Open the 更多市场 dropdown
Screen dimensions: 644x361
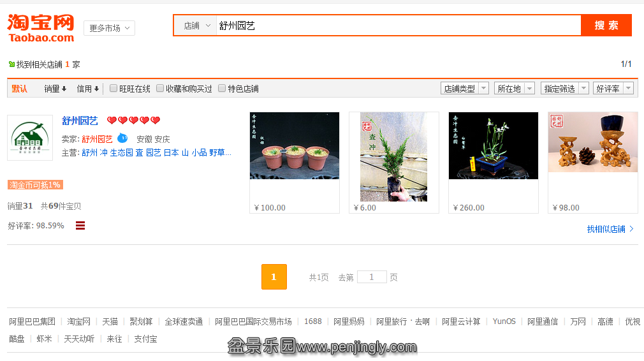click(x=109, y=28)
